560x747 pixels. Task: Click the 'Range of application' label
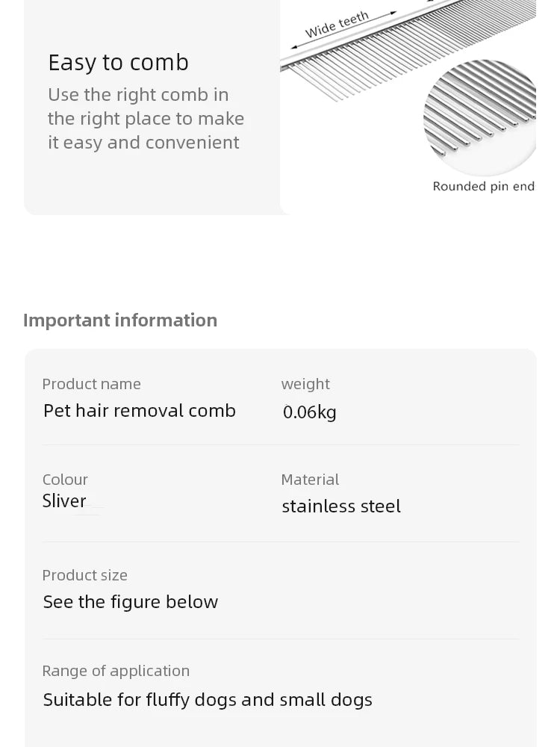[116, 672]
